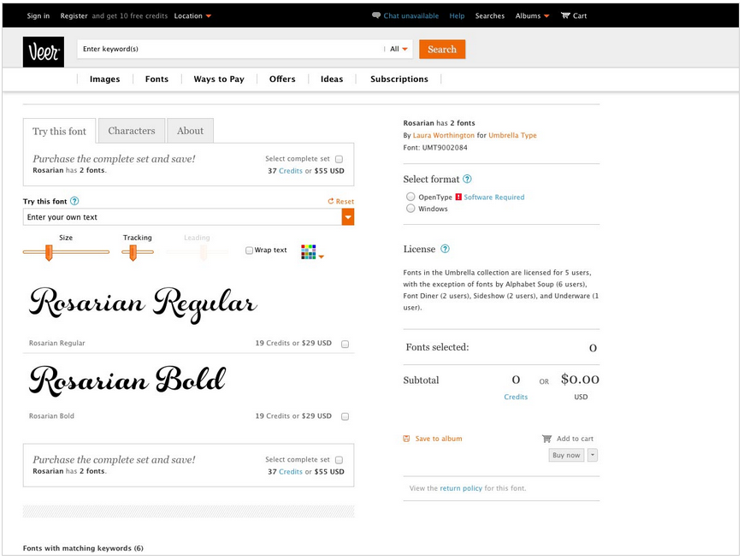Open the return policy link
Image resolution: width=744 pixels, height=560 pixels.
(x=461, y=488)
